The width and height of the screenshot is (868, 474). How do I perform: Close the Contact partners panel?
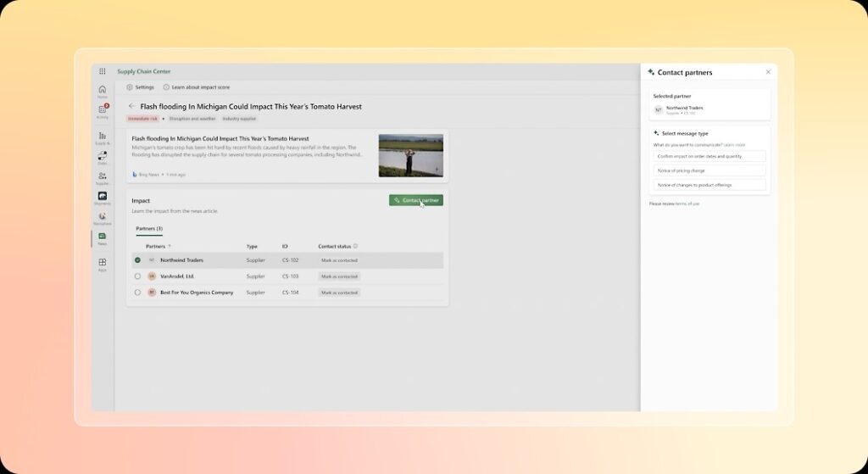click(768, 72)
